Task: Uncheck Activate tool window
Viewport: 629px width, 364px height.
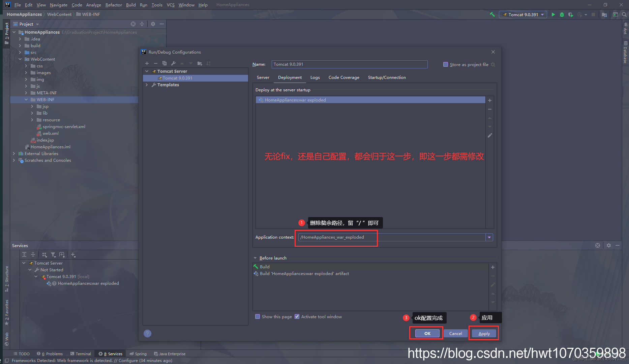Action: pyautogui.click(x=297, y=316)
